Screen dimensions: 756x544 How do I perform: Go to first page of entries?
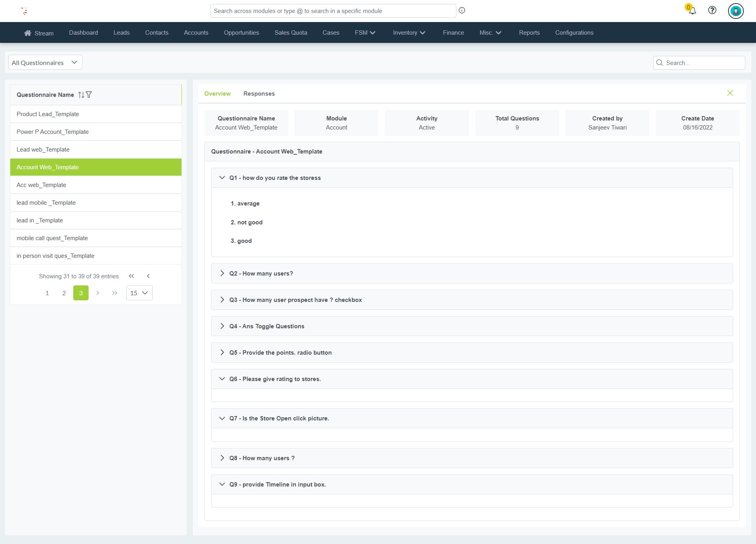[132, 276]
